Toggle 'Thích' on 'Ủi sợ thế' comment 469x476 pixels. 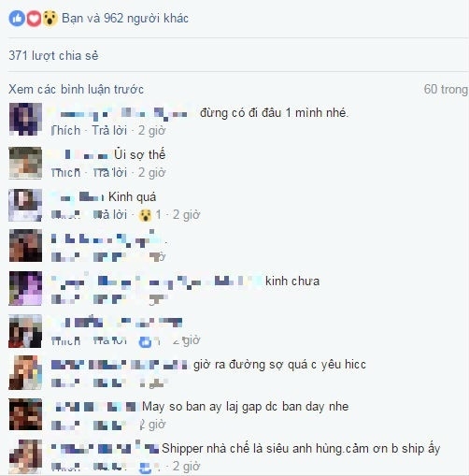[x=65, y=172]
